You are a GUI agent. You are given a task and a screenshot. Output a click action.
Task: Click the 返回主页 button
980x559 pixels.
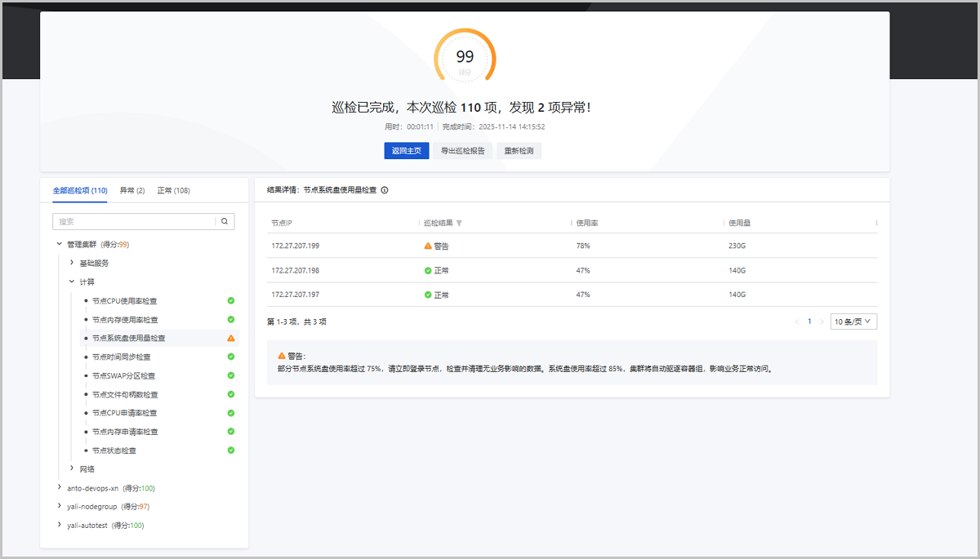(x=406, y=151)
